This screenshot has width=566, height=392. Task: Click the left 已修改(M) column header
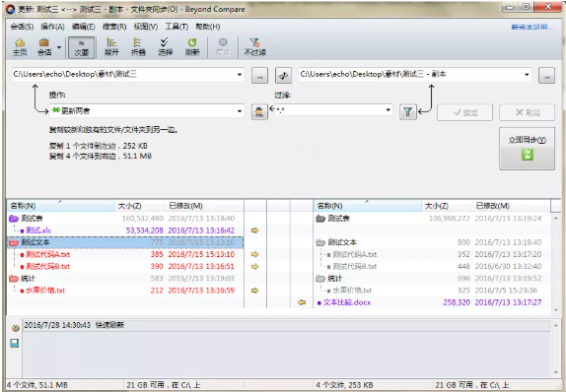[204, 206]
